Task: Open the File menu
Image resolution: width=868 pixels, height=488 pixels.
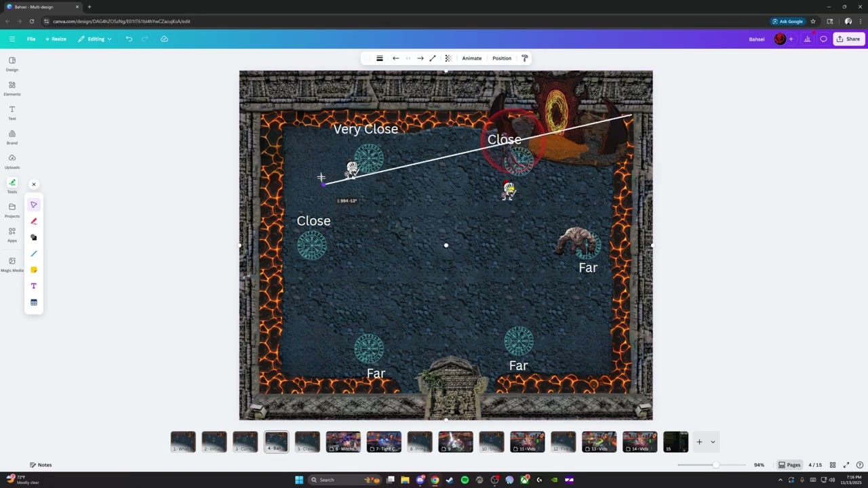Action: (31, 39)
